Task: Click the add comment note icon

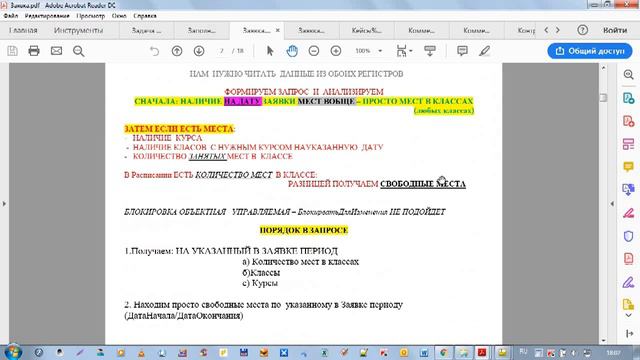Action: pyautogui.click(x=462, y=51)
